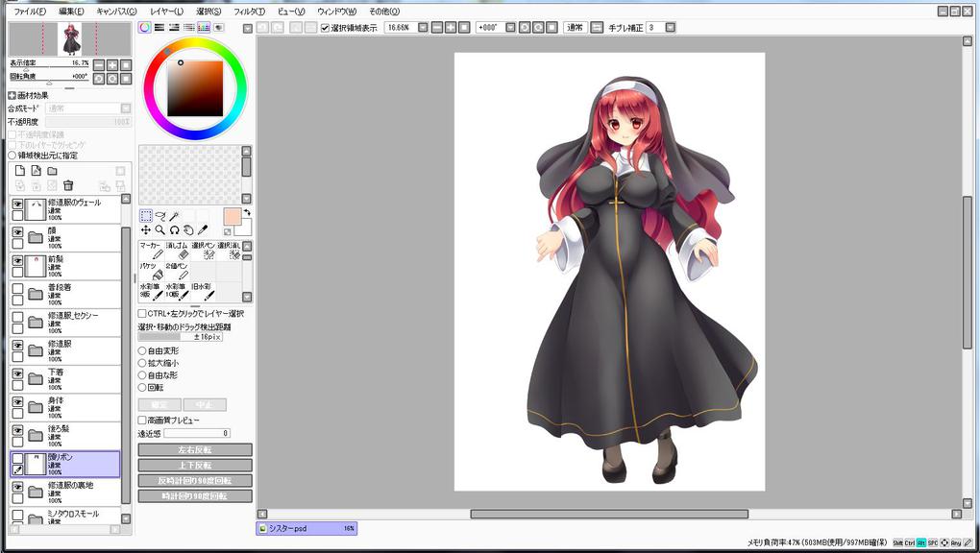Expand the 画材効果 section
The image size is (980, 553).
coord(12,96)
